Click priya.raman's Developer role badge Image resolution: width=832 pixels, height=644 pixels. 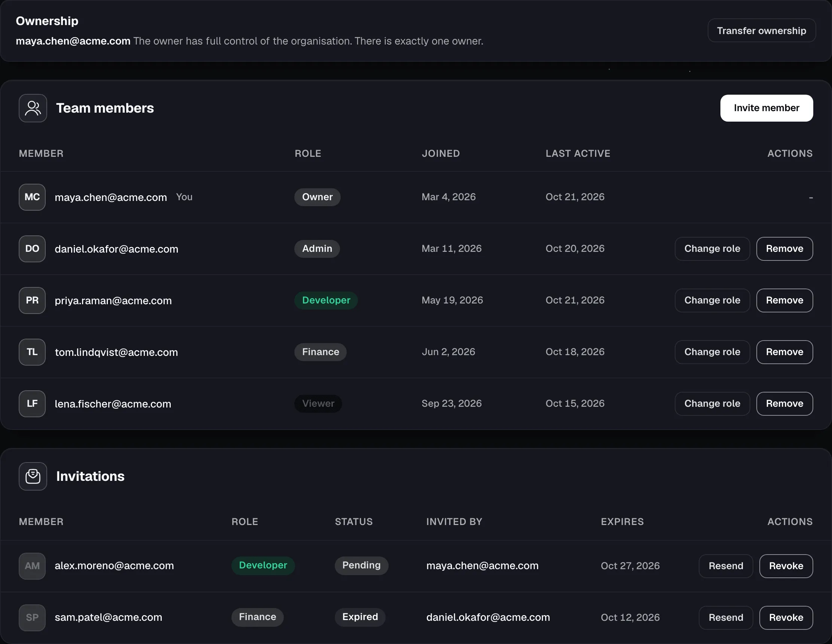(x=326, y=300)
